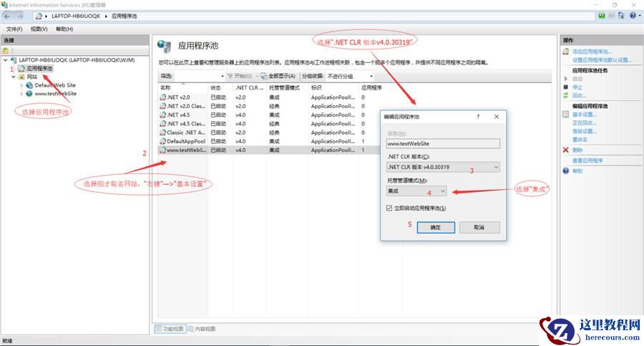Open the 正在回收 link
The width and height of the screenshot is (644, 346).
pos(584,123)
